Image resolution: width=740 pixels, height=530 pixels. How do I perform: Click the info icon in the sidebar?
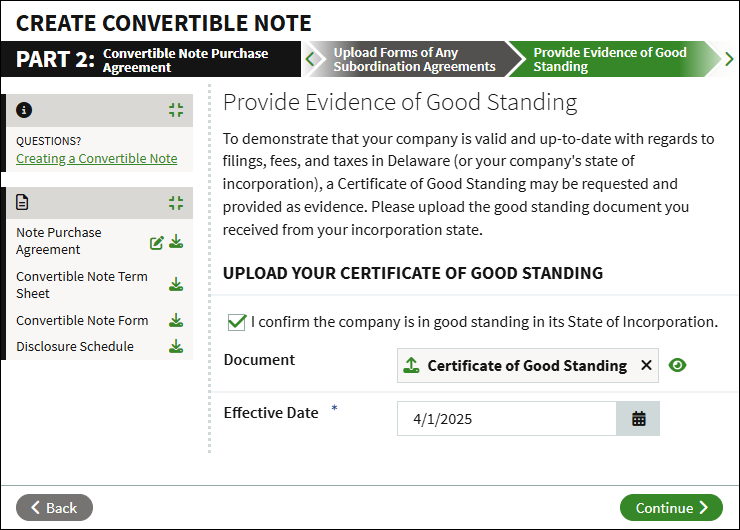pos(24,110)
